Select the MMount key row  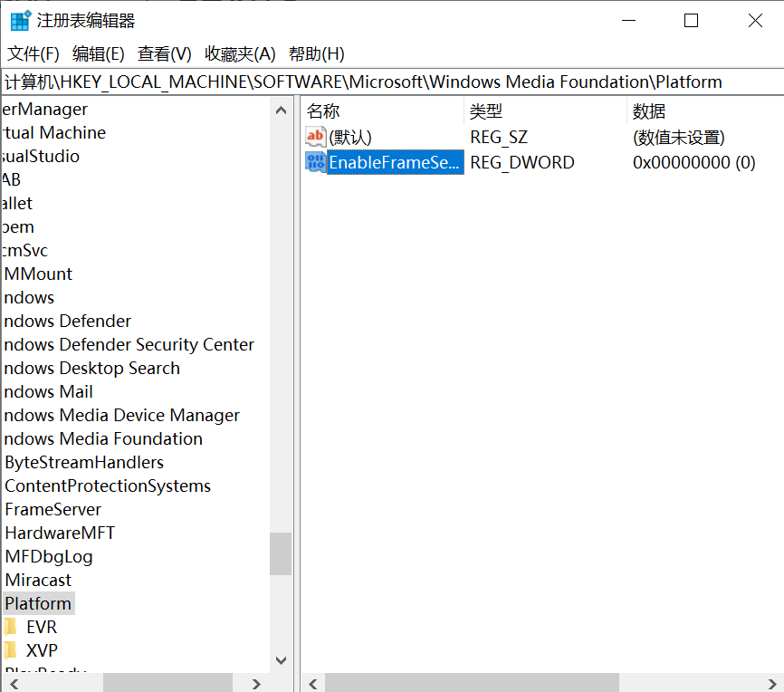coord(38,274)
